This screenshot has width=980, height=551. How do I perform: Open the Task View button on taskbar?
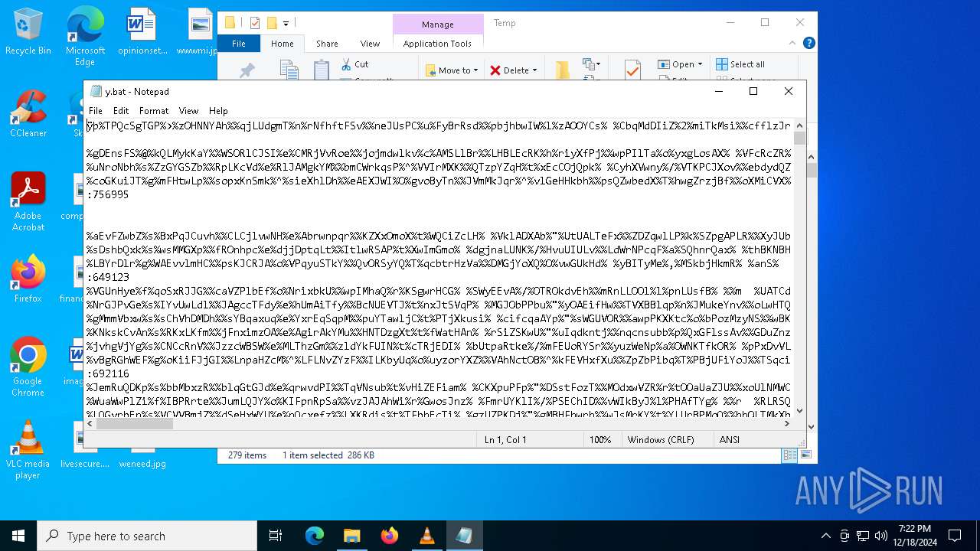tap(276, 536)
